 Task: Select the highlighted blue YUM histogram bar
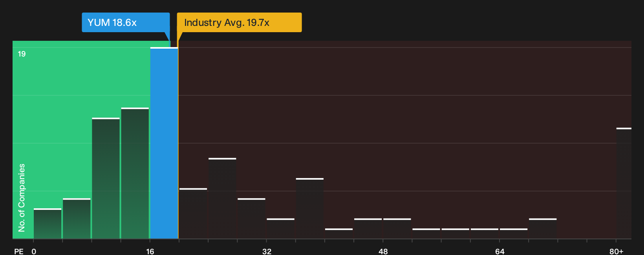[164, 143]
